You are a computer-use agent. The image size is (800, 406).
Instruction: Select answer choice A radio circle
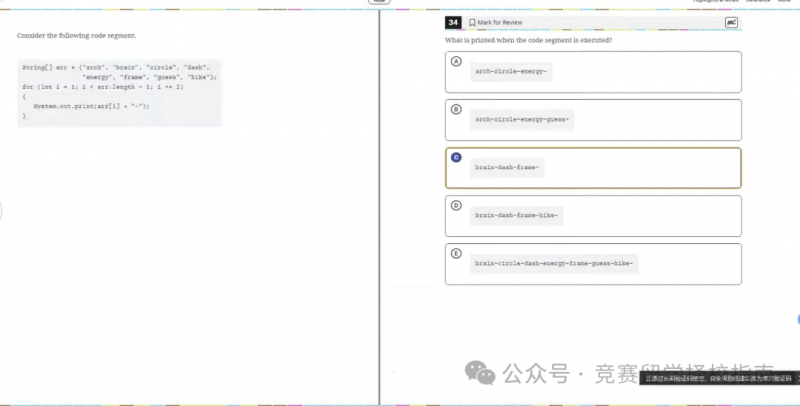click(x=456, y=61)
